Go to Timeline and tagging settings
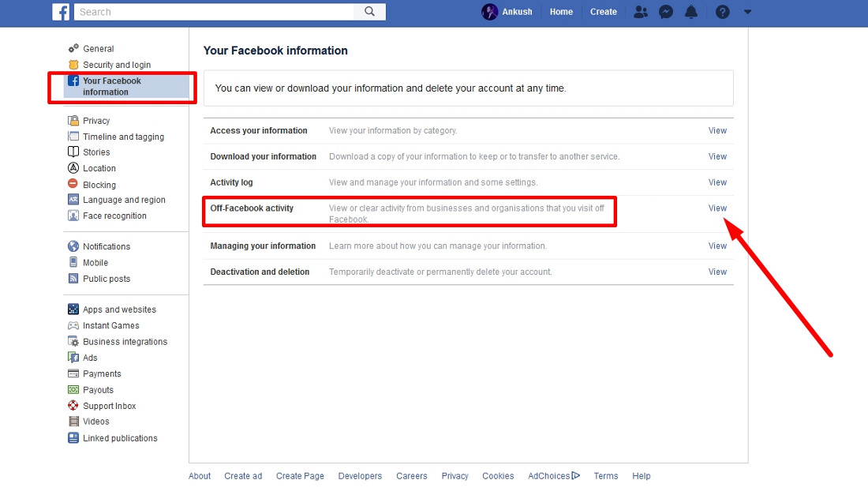The height and width of the screenshot is (495, 868). coord(123,137)
